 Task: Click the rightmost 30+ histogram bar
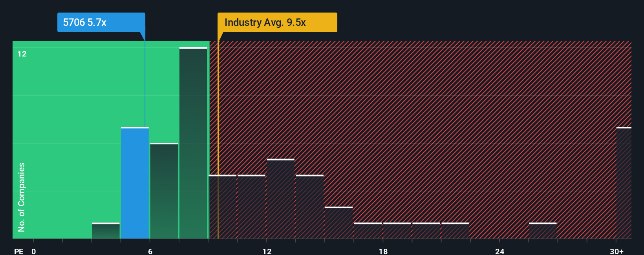[x=624, y=183]
